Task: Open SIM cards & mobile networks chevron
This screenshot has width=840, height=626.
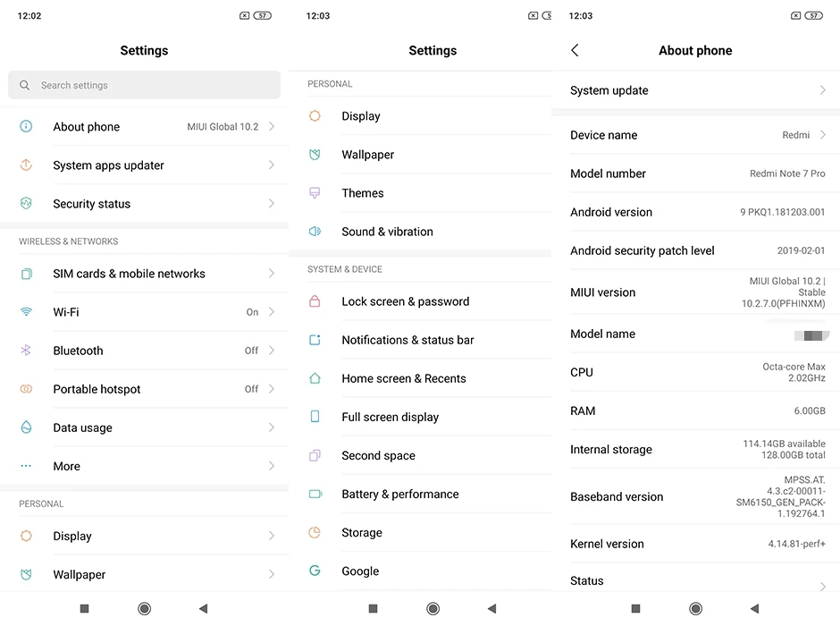Action: [x=272, y=274]
